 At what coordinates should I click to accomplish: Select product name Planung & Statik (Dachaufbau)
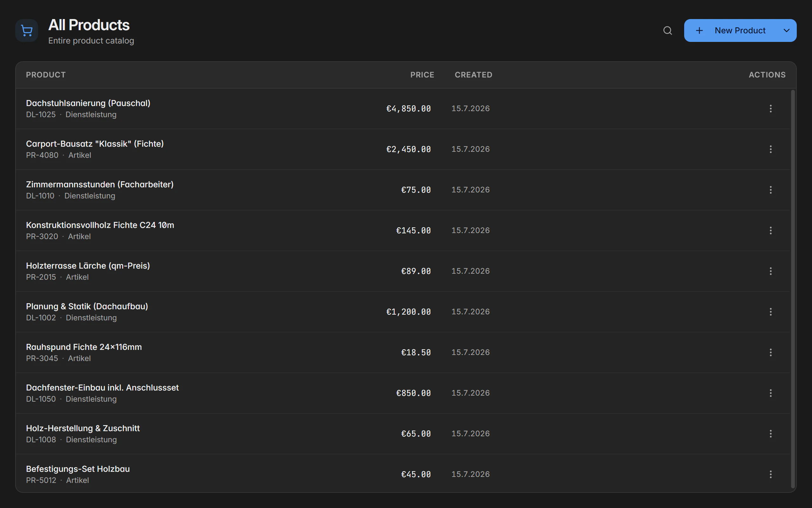click(87, 306)
